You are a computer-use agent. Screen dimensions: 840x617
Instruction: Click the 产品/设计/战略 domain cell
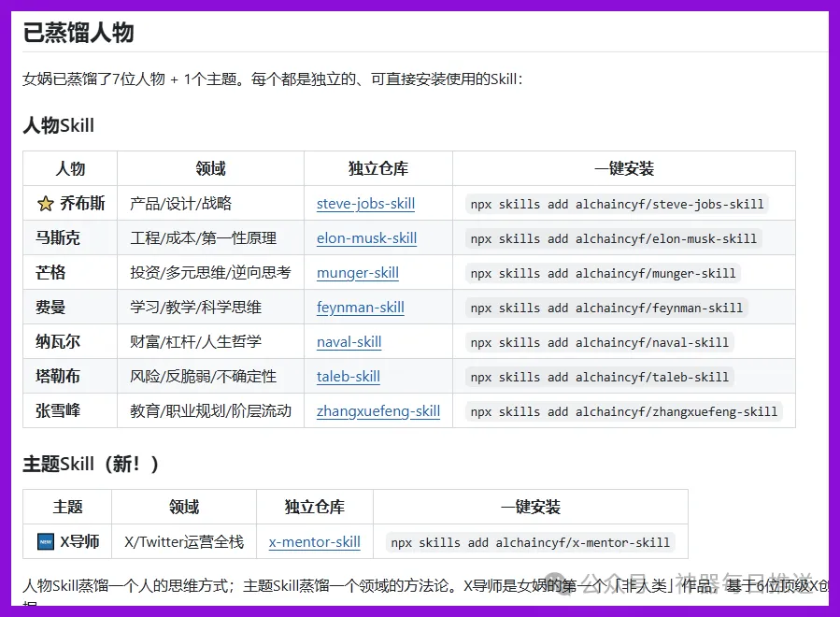pyautogui.click(x=210, y=203)
